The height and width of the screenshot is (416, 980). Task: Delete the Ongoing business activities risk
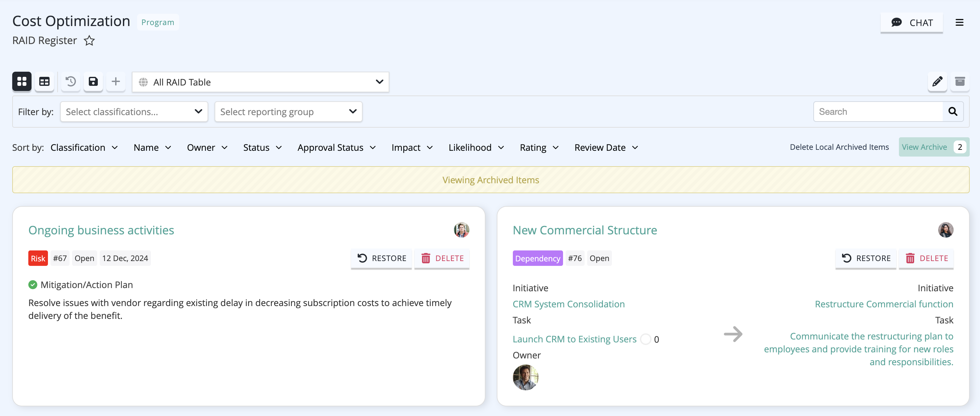[x=442, y=258]
